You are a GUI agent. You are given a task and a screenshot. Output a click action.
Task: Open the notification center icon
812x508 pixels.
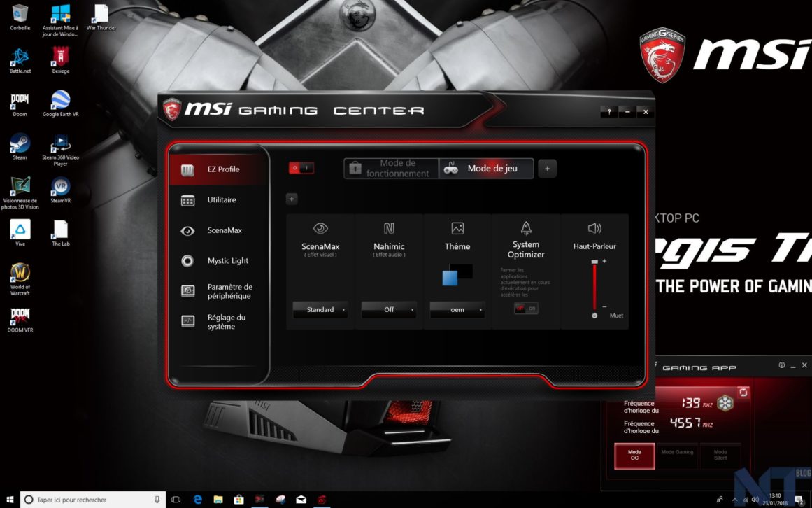pos(799,500)
